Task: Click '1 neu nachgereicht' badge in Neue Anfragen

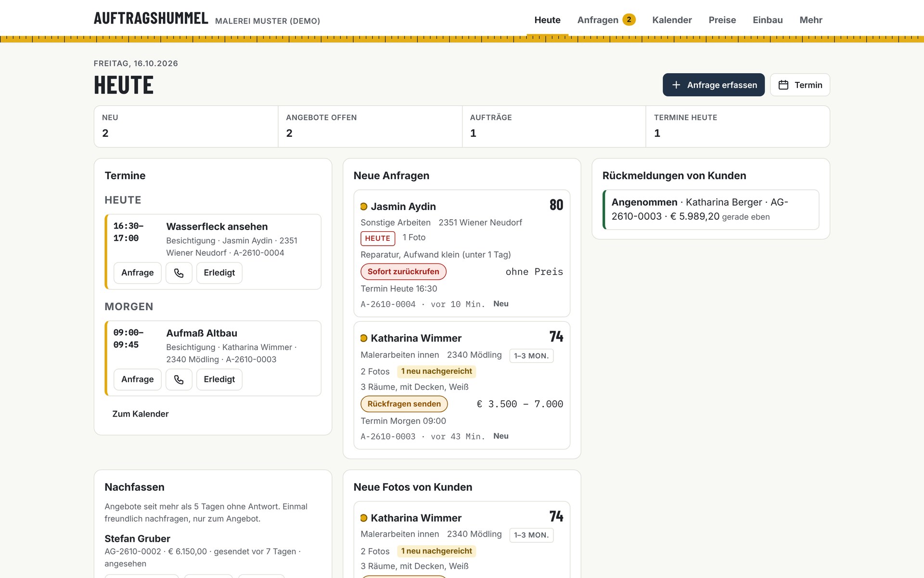Action: 436,371
